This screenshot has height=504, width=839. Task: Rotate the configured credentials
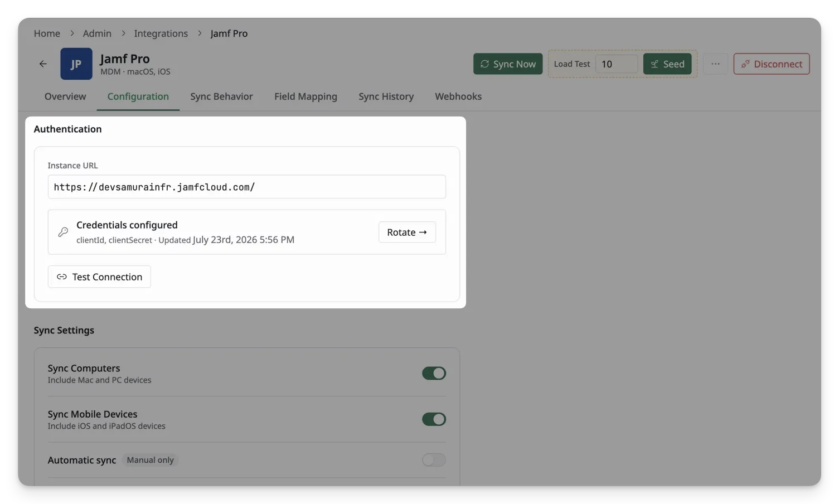[x=407, y=232]
